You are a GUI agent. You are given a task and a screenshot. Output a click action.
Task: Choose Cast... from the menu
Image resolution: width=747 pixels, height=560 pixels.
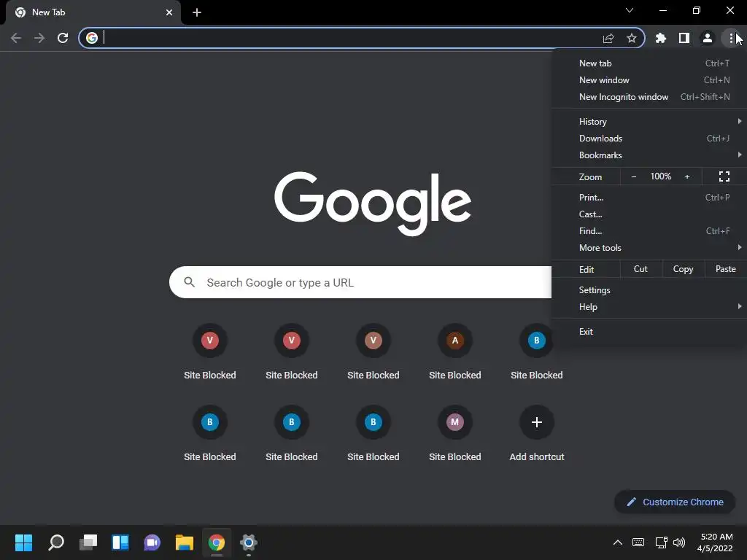point(649,214)
